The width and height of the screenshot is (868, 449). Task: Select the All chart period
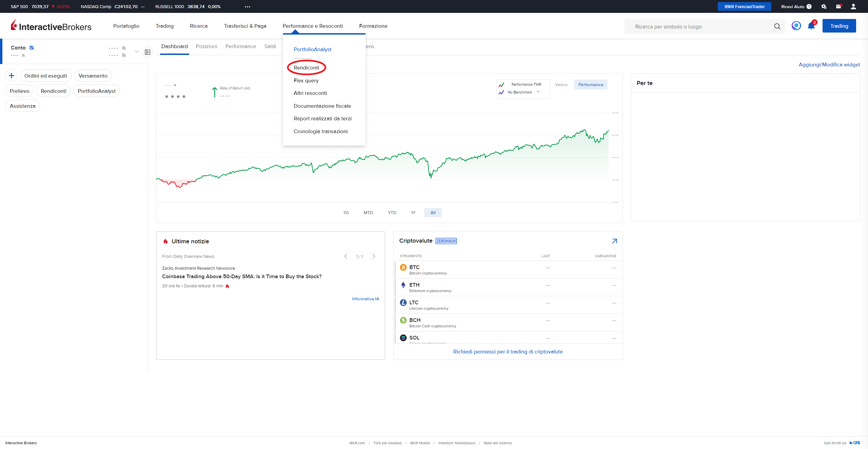pos(433,213)
